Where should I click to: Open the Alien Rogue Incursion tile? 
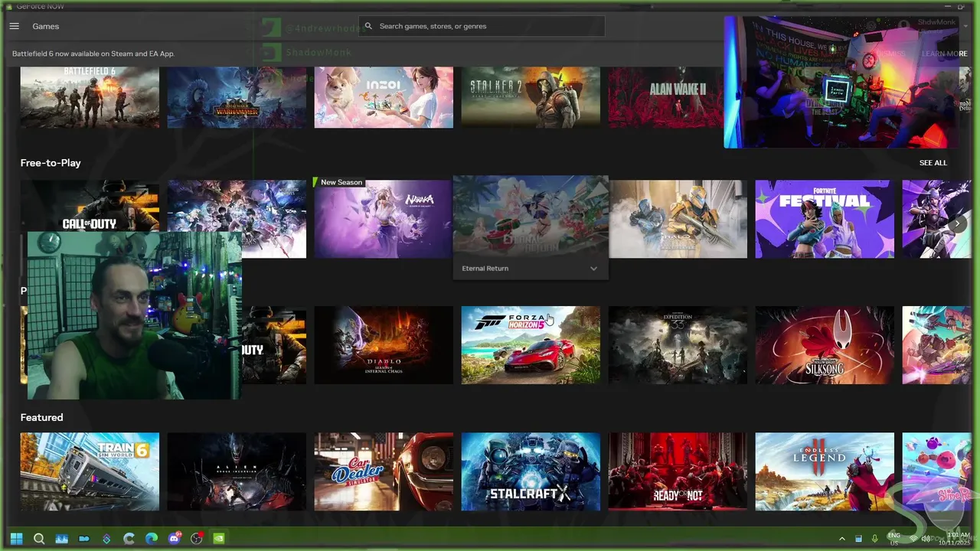tap(237, 471)
